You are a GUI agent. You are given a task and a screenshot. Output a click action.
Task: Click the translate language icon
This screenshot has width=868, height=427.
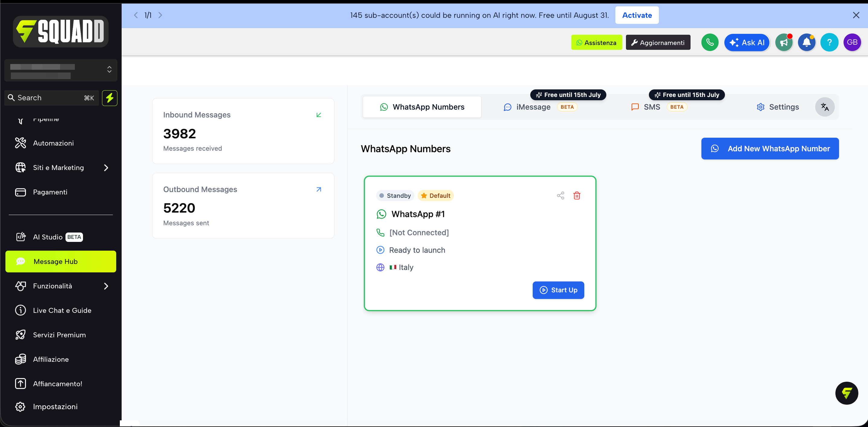(825, 107)
